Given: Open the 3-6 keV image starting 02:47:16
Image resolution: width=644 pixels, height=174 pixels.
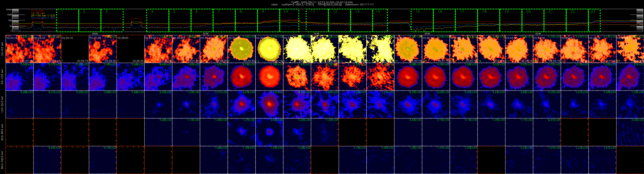Looking at the screenshot, I should point(630,49).
